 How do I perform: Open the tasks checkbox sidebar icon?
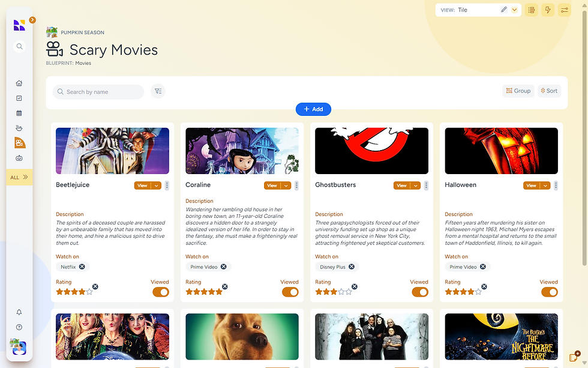tap(19, 98)
